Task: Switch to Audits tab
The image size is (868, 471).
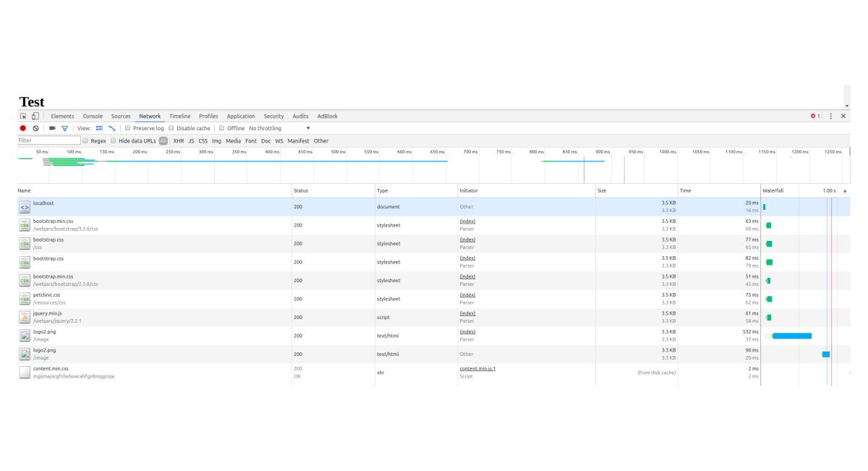Action: pos(300,116)
